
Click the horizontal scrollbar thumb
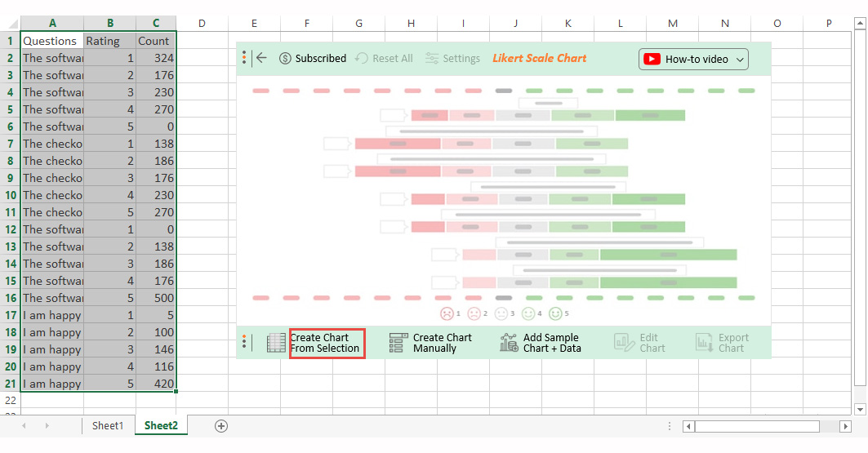(757, 426)
